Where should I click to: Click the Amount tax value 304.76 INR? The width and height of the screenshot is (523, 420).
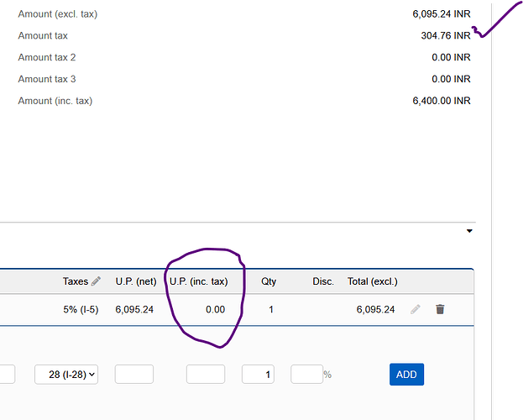tap(445, 36)
